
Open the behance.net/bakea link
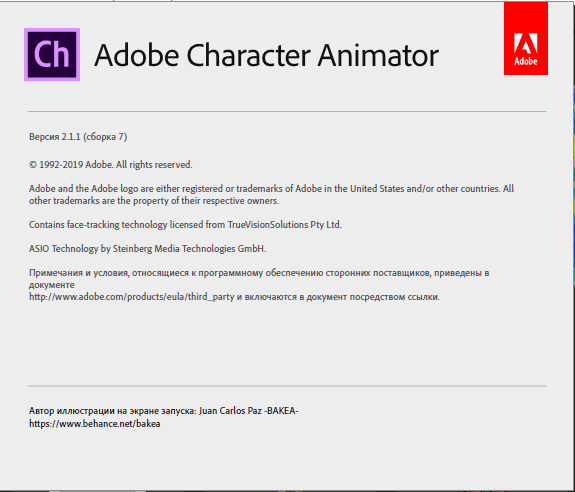click(x=95, y=424)
